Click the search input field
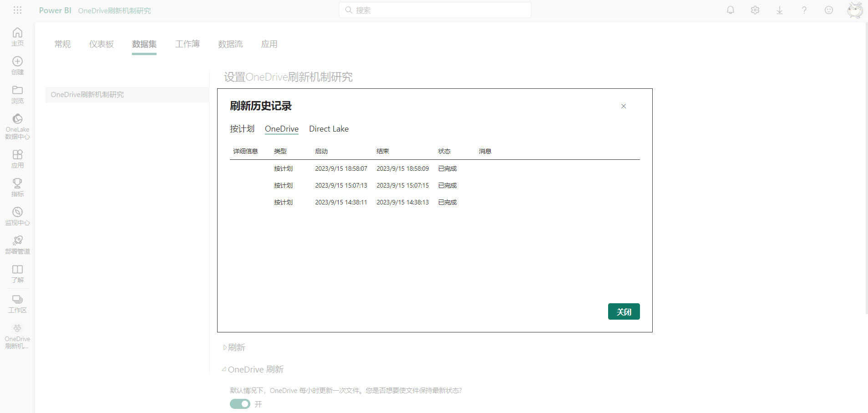The width and height of the screenshot is (868, 413). 435,10
